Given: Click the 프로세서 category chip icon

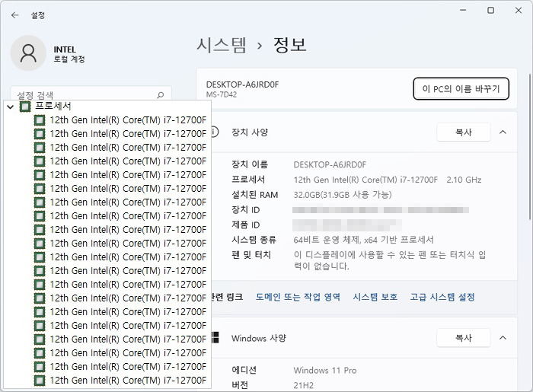Looking at the screenshot, I should [x=25, y=107].
